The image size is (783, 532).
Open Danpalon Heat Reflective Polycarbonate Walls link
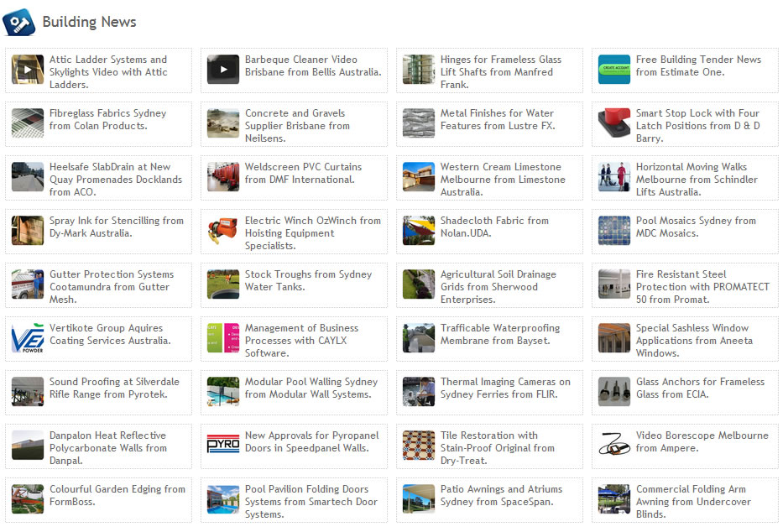point(108,447)
